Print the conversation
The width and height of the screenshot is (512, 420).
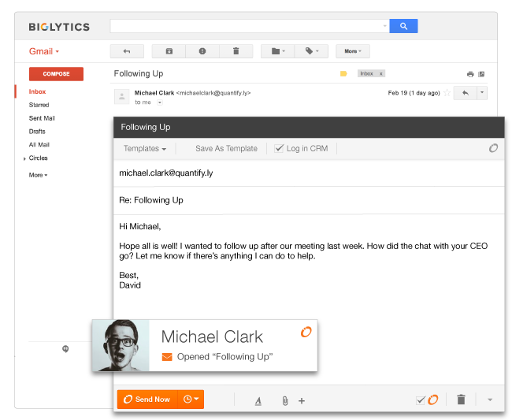[470, 74]
